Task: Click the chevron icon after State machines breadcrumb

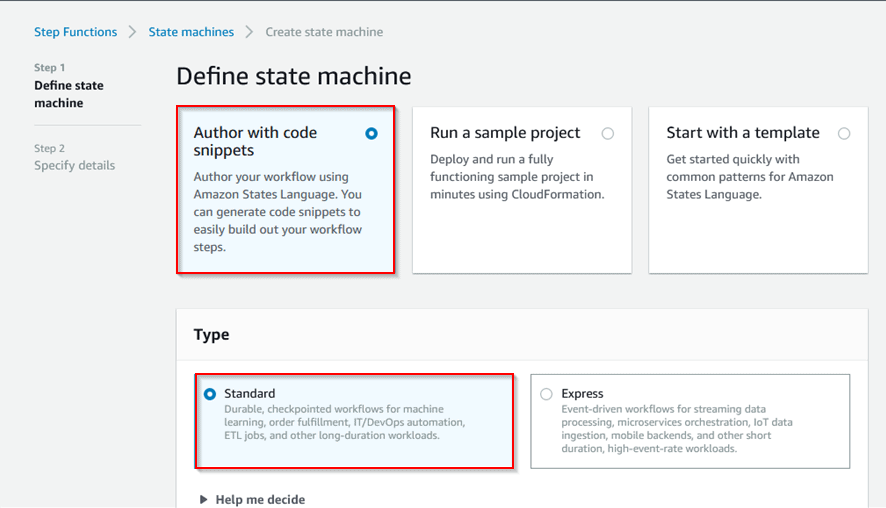Action: (250, 32)
